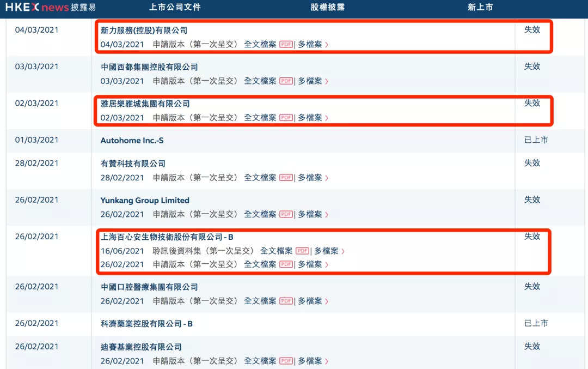Open PDF icon for 新力服務(控股)有限公司 申請版本
The height and width of the screenshot is (369, 588).
tap(286, 44)
